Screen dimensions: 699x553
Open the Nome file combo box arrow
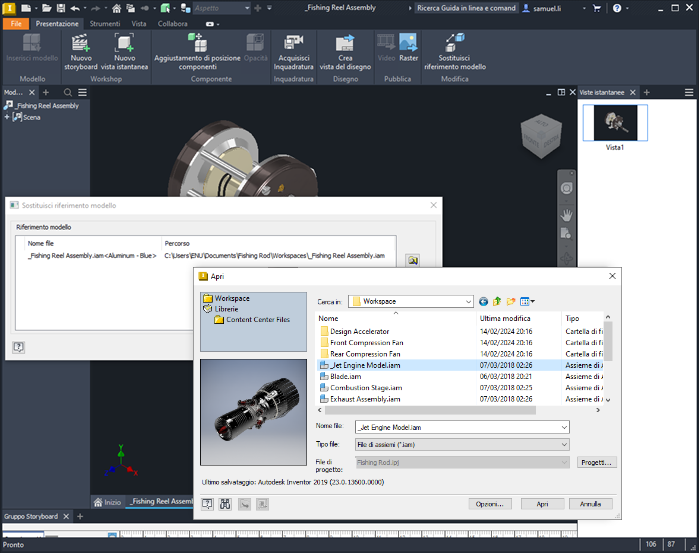tap(564, 427)
